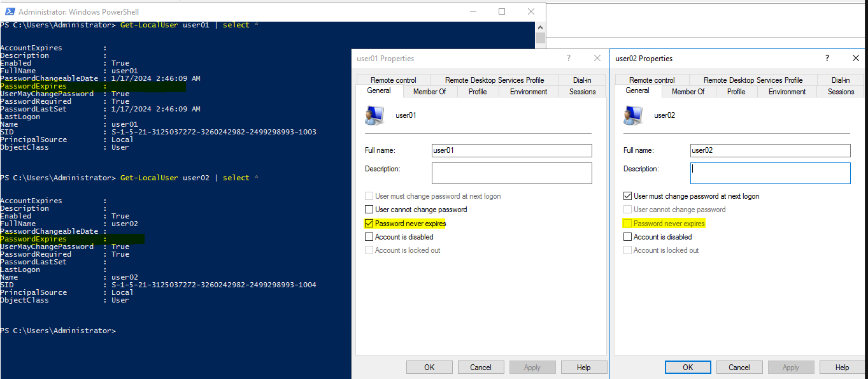
Task: Click the help question mark in user02 Properties
Action: (x=827, y=58)
